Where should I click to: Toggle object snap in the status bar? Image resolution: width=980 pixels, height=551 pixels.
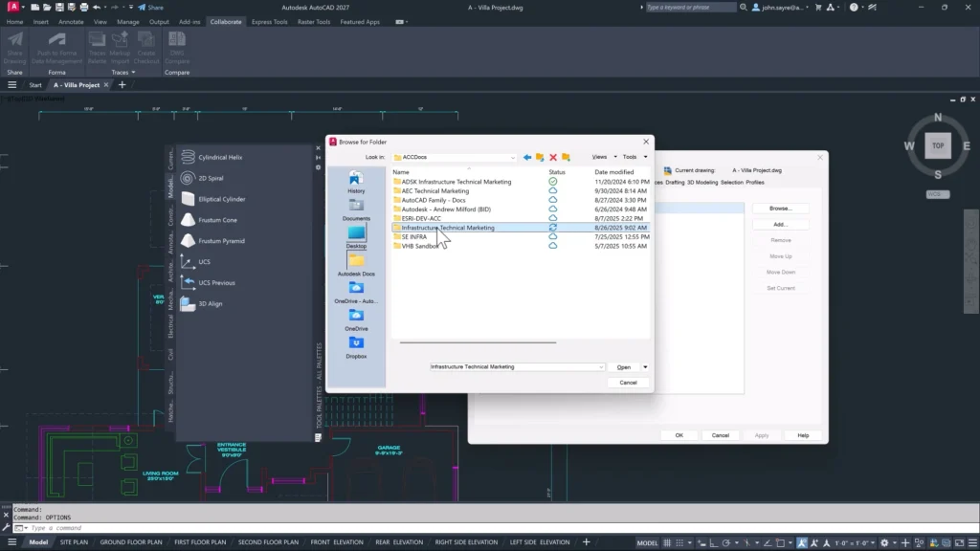coord(781,543)
